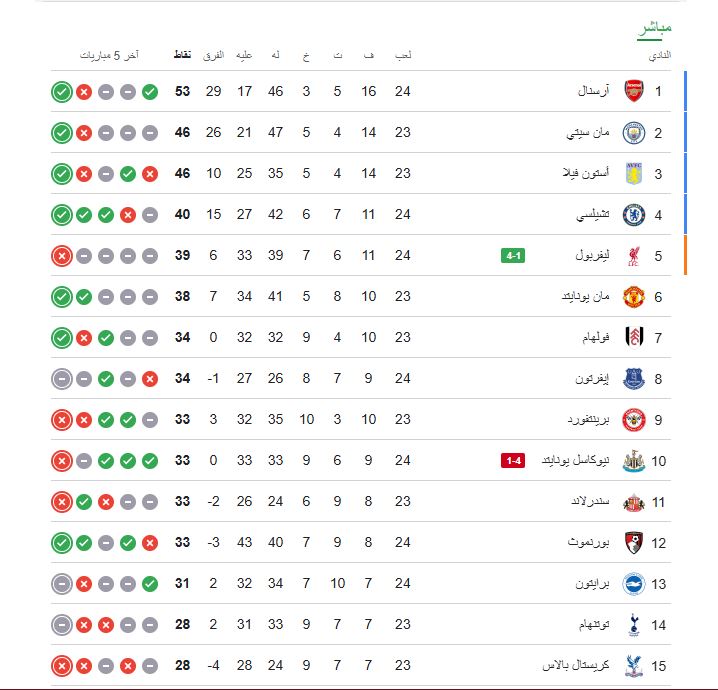
Task: Click the Liverpool club crest
Action: point(633,256)
